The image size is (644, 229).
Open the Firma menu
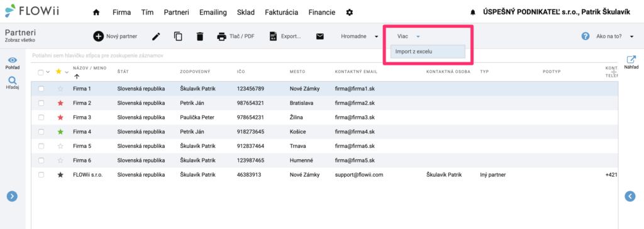click(121, 13)
